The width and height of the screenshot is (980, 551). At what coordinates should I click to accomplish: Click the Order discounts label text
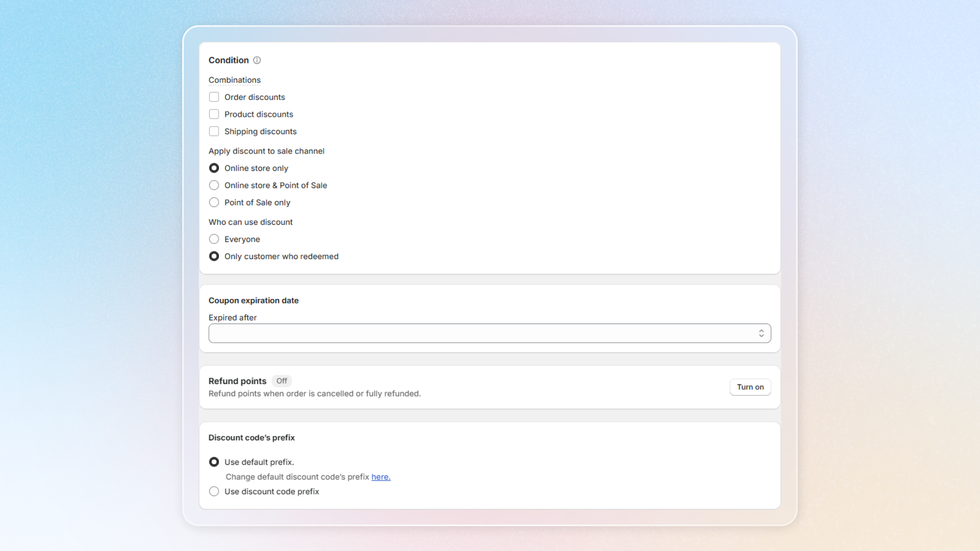pyautogui.click(x=254, y=97)
